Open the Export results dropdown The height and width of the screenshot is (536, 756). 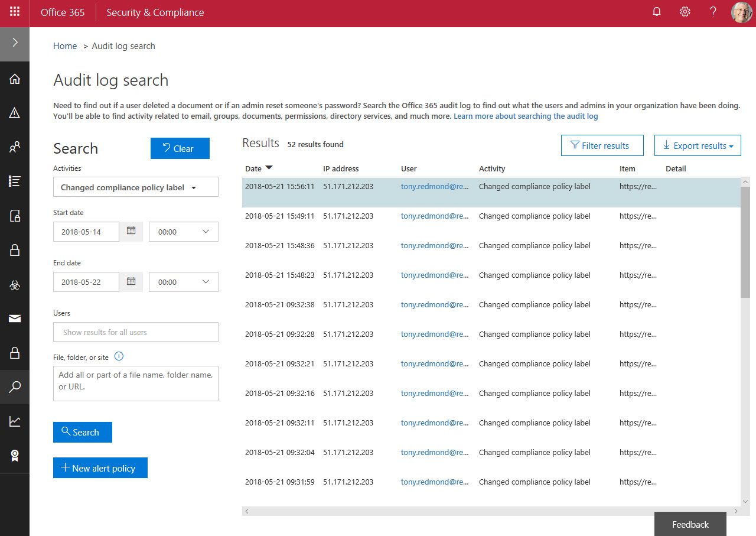pyautogui.click(x=697, y=145)
